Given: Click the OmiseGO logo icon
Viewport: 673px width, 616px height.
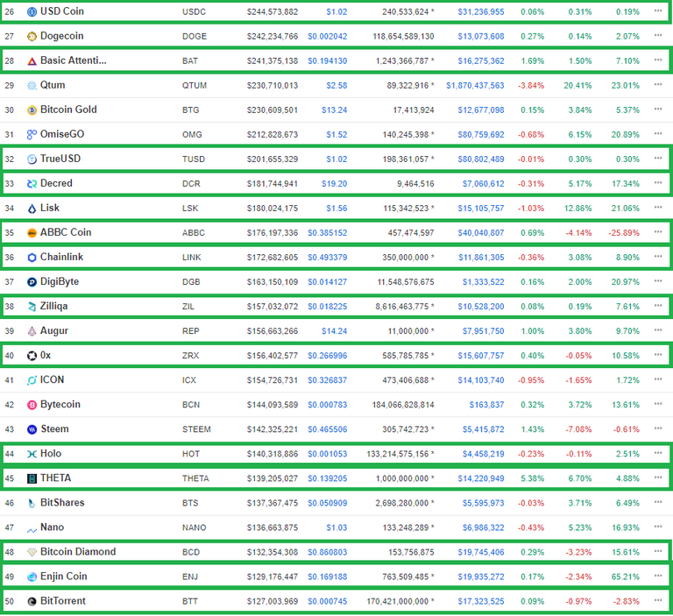Looking at the screenshot, I should click(x=32, y=135).
